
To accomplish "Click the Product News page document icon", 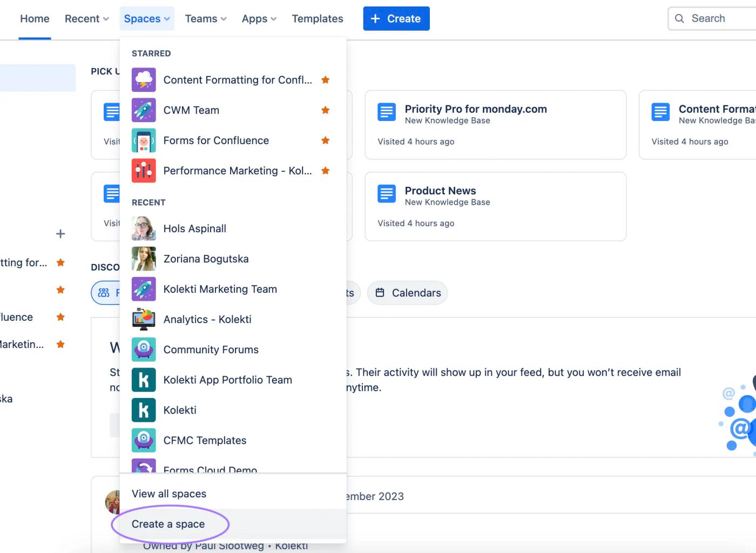I will (x=387, y=193).
